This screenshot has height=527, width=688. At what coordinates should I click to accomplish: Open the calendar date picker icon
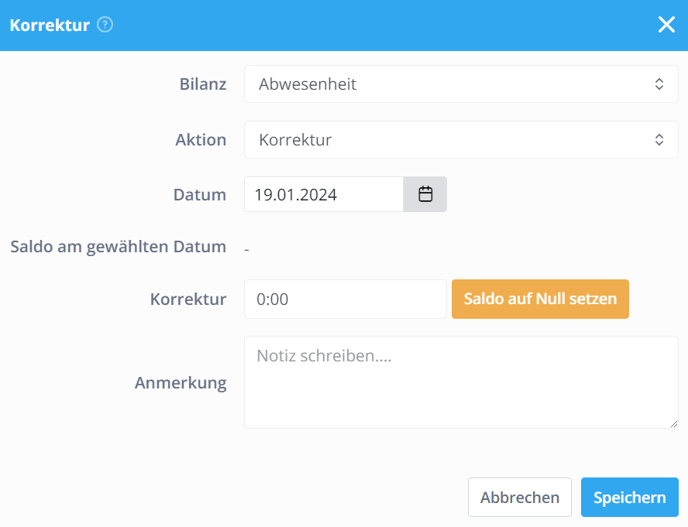coord(425,194)
